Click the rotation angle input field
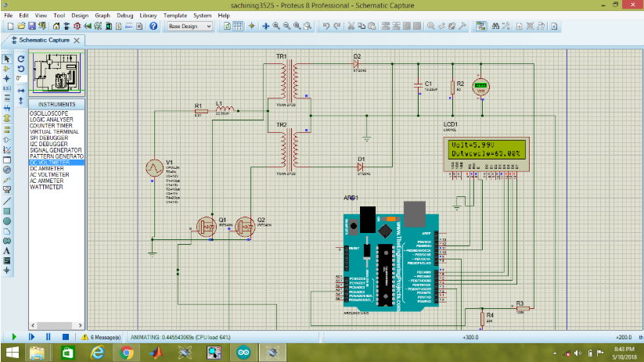Image resolution: width=644 pixels, height=362 pixels. pos(21,78)
